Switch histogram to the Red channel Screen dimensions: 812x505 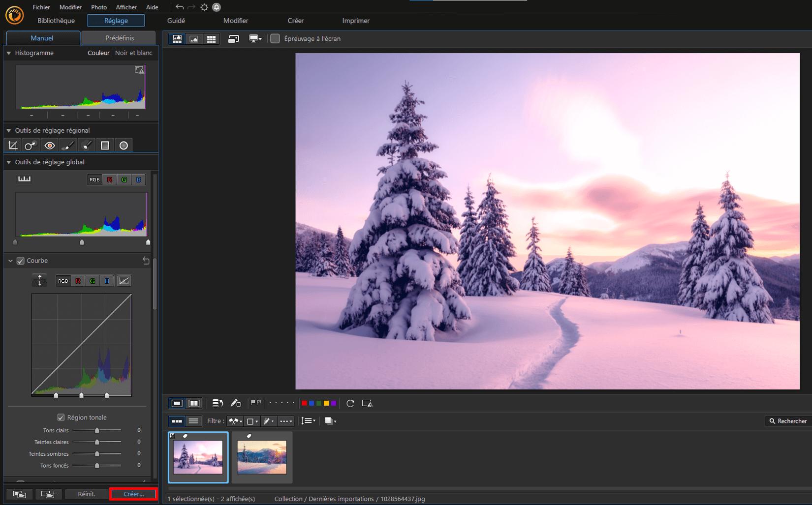[109, 179]
